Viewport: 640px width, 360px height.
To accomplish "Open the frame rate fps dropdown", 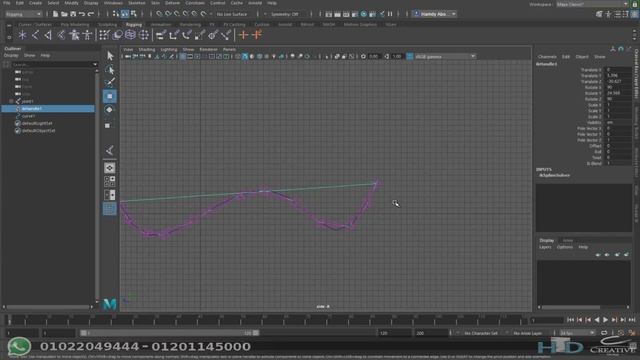I will pyautogui.click(x=577, y=333).
